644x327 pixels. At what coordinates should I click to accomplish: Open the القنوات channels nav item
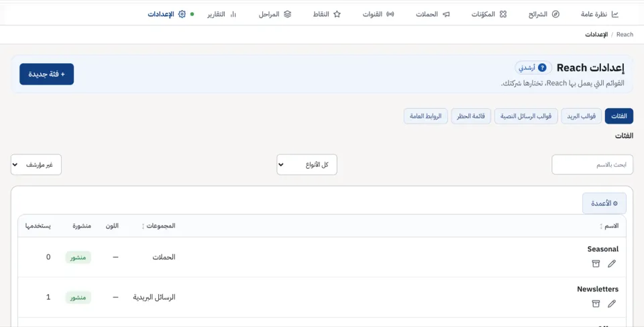[x=378, y=14]
